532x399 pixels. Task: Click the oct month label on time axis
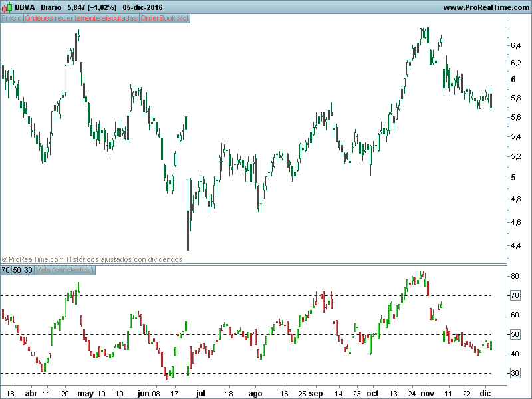pyautogui.click(x=372, y=394)
